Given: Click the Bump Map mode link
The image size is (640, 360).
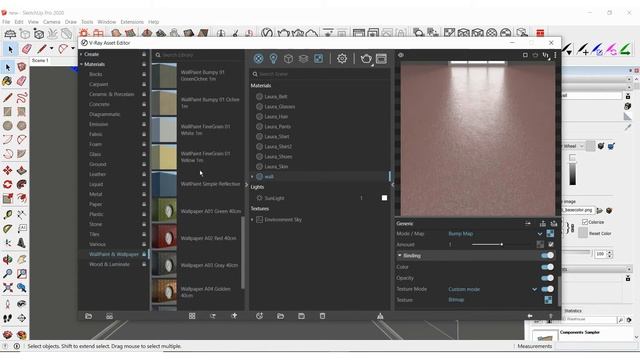Looking at the screenshot, I should tap(460, 234).
